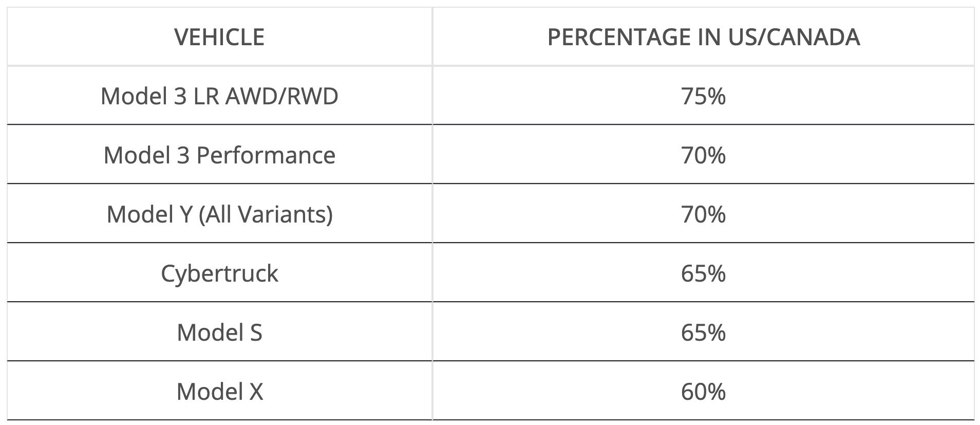The height and width of the screenshot is (425, 980).
Task: Click US/CANADA in the header
Action: [x=794, y=37]
